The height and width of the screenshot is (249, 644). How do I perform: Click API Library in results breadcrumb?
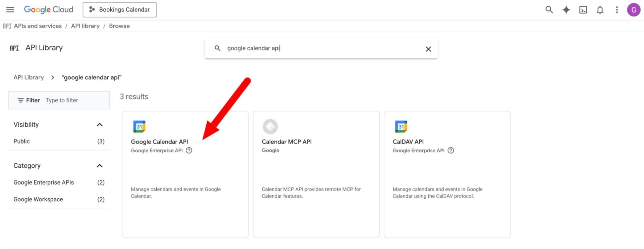click(x=29, y=77)
